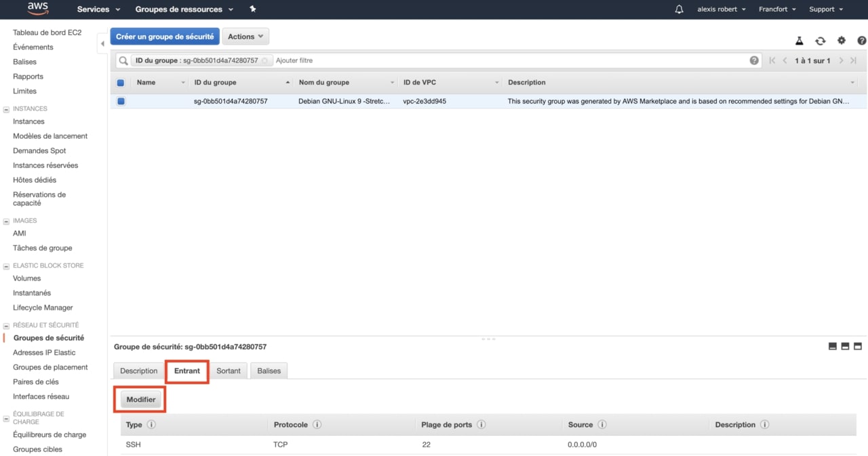Open the notifications bell
868x456 pixels.
(x=679, y=9)
